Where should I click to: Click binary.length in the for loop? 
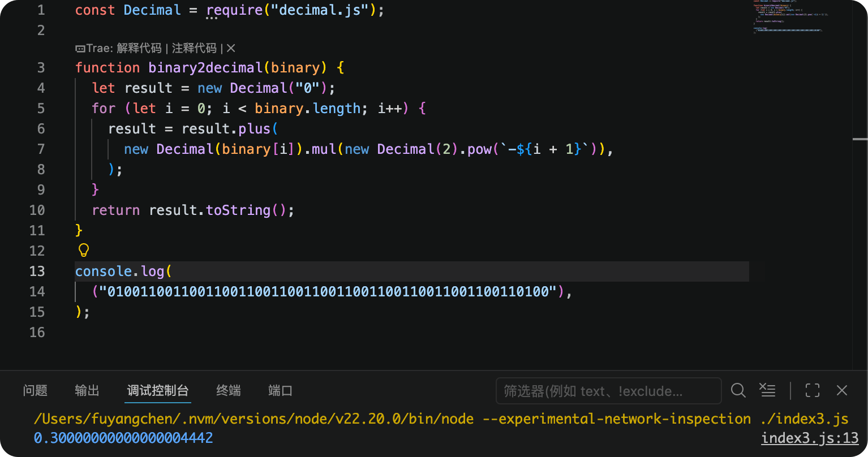pyautogui.click(x=308, y=109)
